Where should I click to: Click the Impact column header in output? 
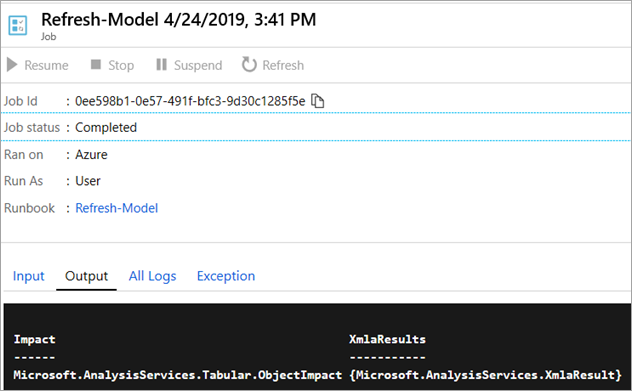[x=34, y=339]
